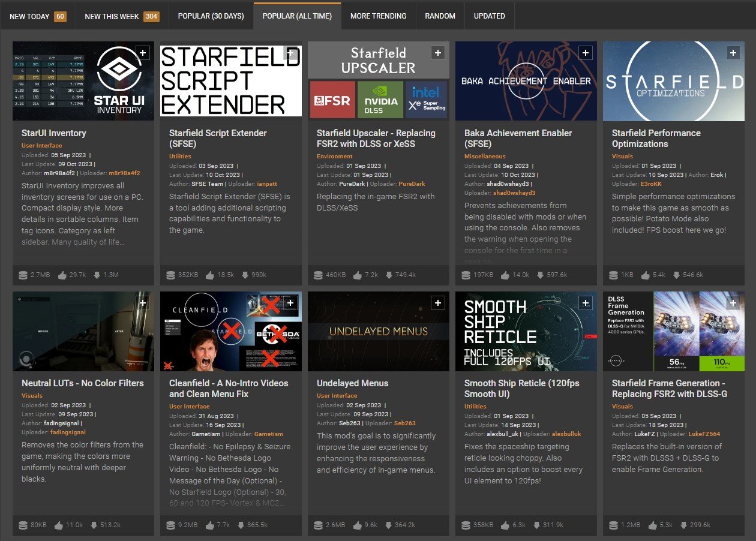Open the Starfield Script Extender (SFSE) title link
Viewport: 756px width, 541px height.
point(218,139)
